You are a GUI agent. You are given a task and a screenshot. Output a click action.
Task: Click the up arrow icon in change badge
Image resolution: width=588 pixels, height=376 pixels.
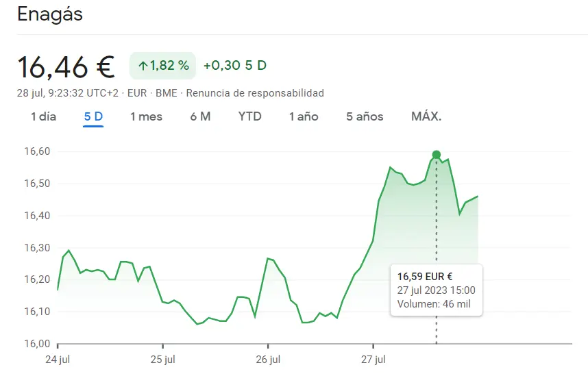pyautogui.click(x=143, y=66)
